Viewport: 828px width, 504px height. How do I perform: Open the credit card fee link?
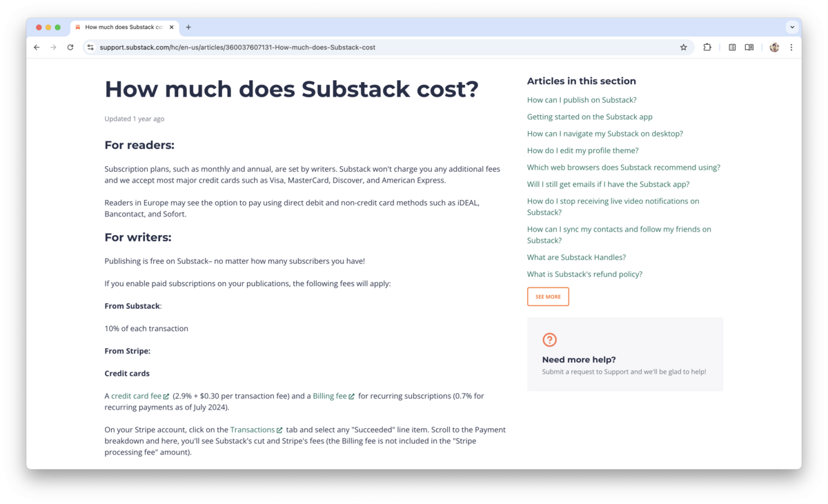(x=137, y=396)
